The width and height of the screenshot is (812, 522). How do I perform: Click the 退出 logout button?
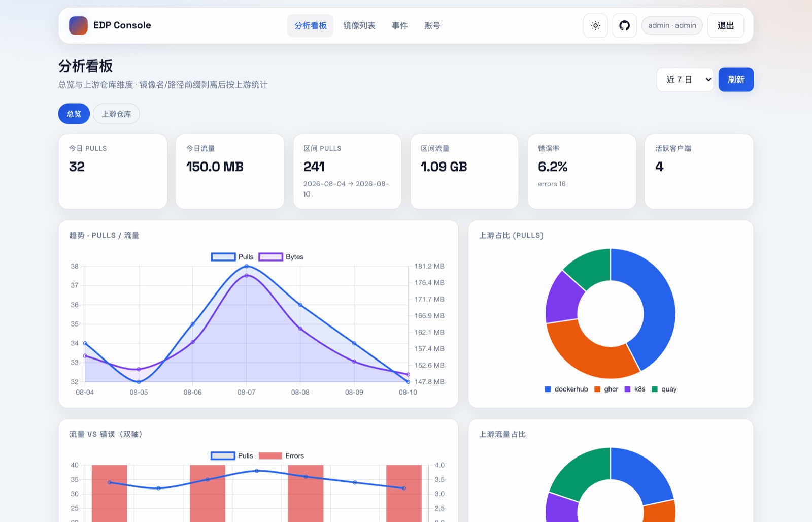pyautogui.click(x=726, y=25)
